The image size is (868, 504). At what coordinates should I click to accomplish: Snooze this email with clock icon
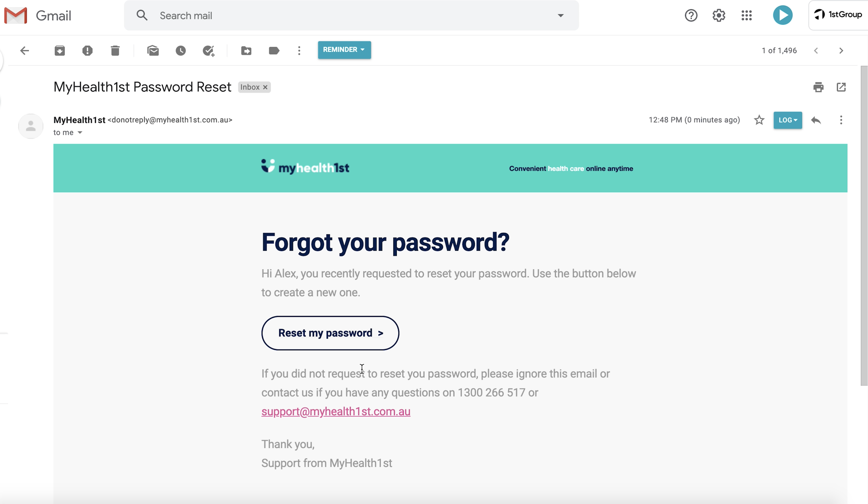tap(180, 51)
